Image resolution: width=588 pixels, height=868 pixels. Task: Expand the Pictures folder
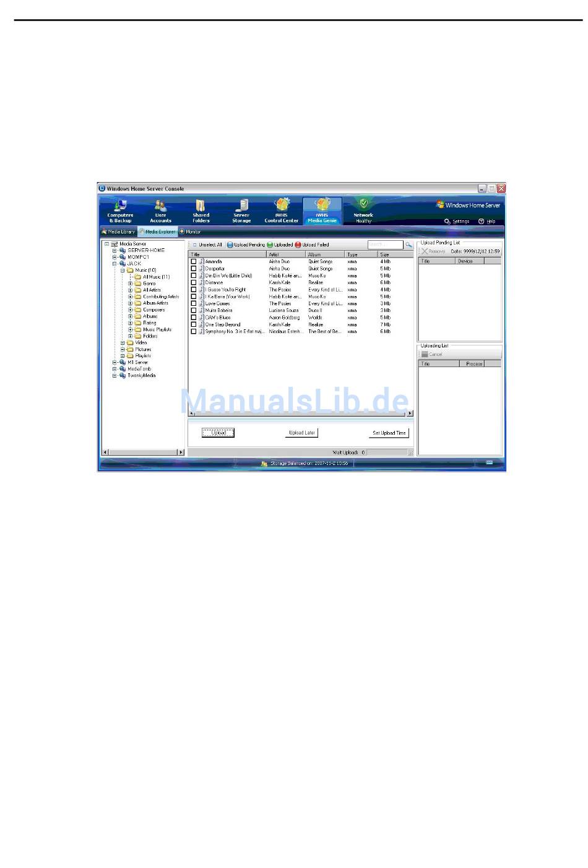(x=123, y=349)
